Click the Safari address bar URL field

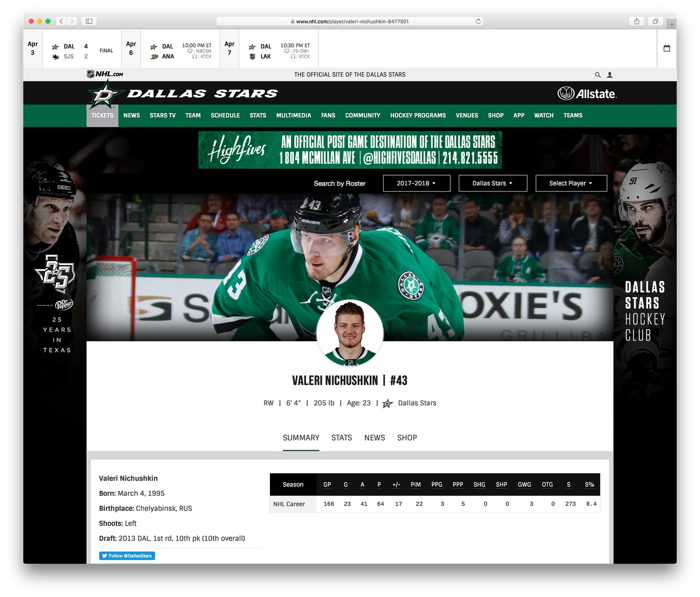(x=350, y=21)
